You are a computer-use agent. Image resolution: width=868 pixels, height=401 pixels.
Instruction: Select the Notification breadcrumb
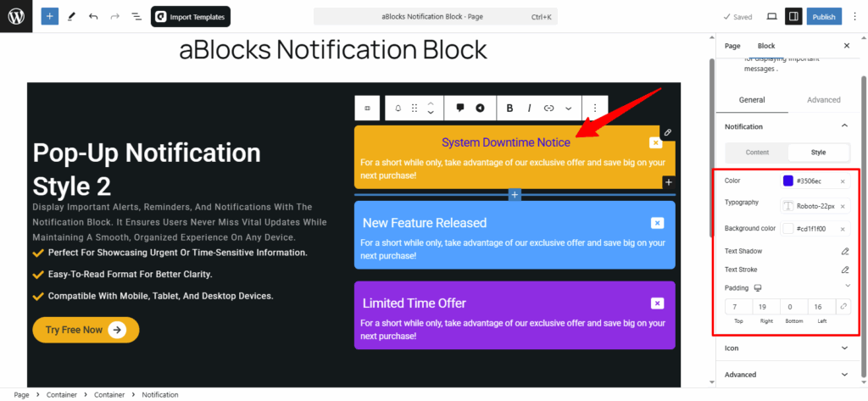pyautogui.click(x=160, y=395)
